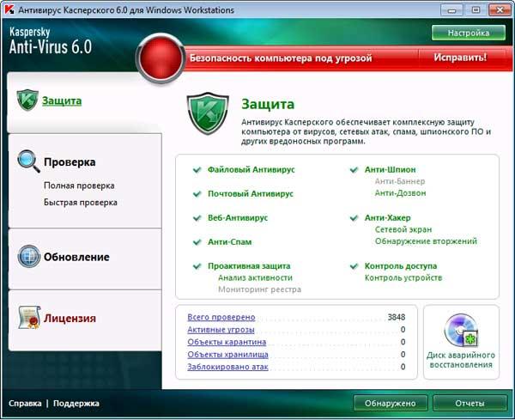
Task: Open Веб-Антивирус component
Action: [238, 218]
